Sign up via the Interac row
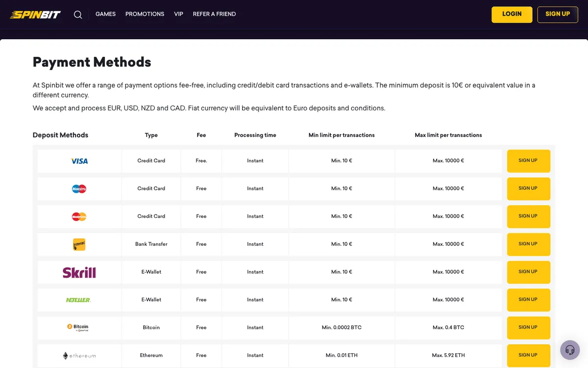 point(528,244)
